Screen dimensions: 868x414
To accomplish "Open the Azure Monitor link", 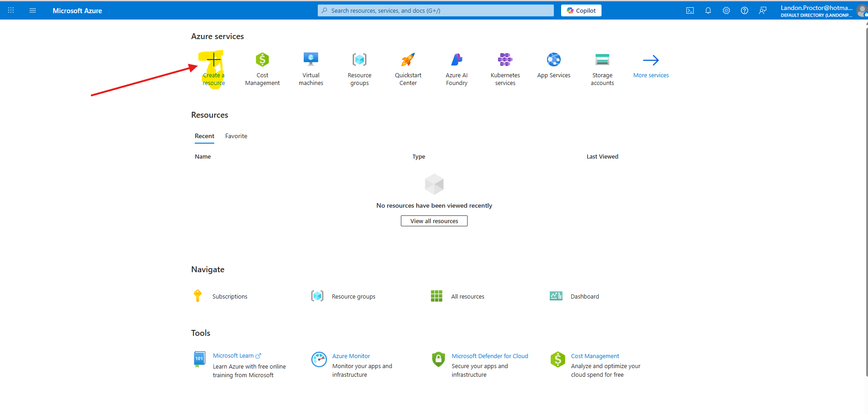I will 351,356.
